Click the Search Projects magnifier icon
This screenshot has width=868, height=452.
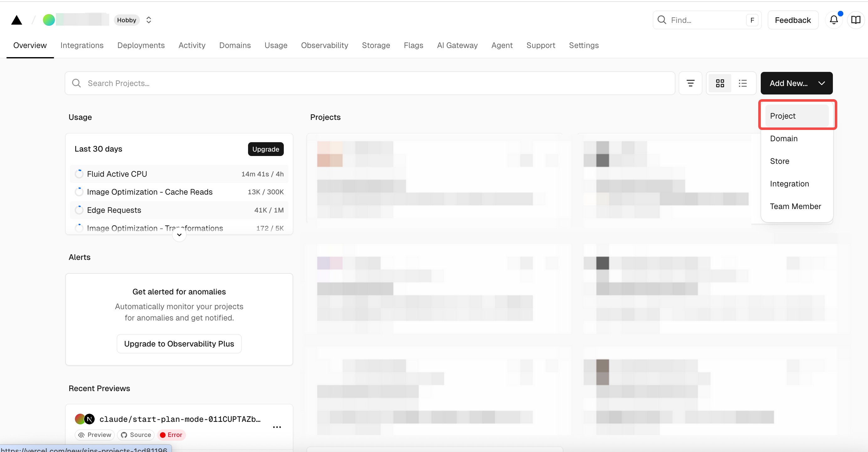pos(77,83)
